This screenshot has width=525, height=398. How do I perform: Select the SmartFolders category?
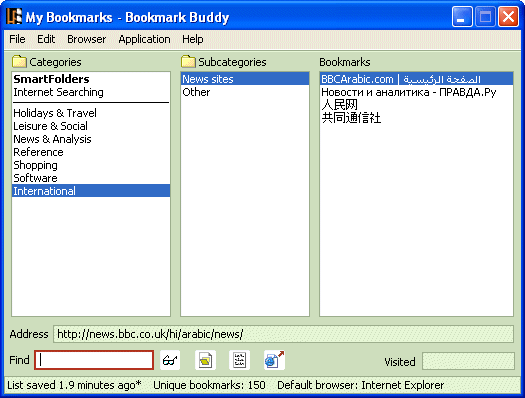click(91, 79)
